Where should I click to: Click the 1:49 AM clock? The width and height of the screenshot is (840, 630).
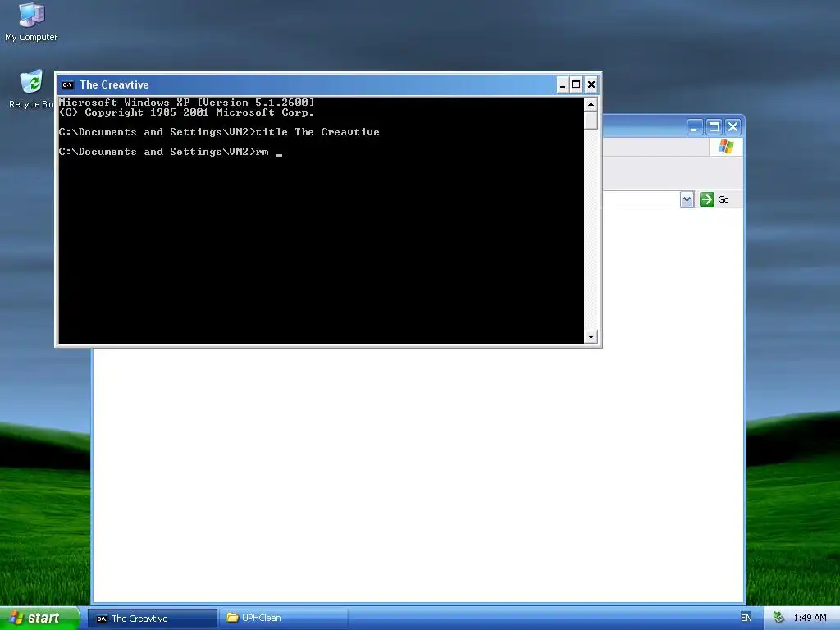[x=810, y=619]
